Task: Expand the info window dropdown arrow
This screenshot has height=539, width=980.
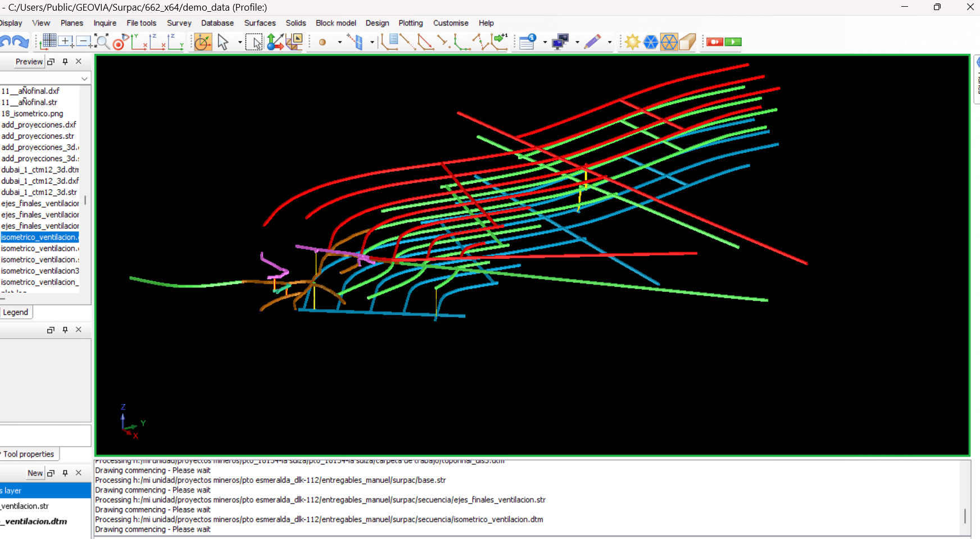Action: [x=545, y=42]
